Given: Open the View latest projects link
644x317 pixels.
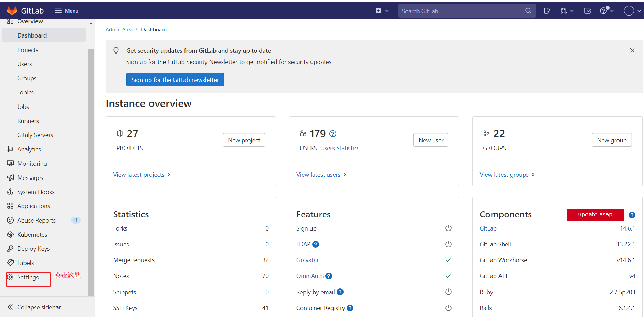Looking at the screenshot, I should [139, 175].
